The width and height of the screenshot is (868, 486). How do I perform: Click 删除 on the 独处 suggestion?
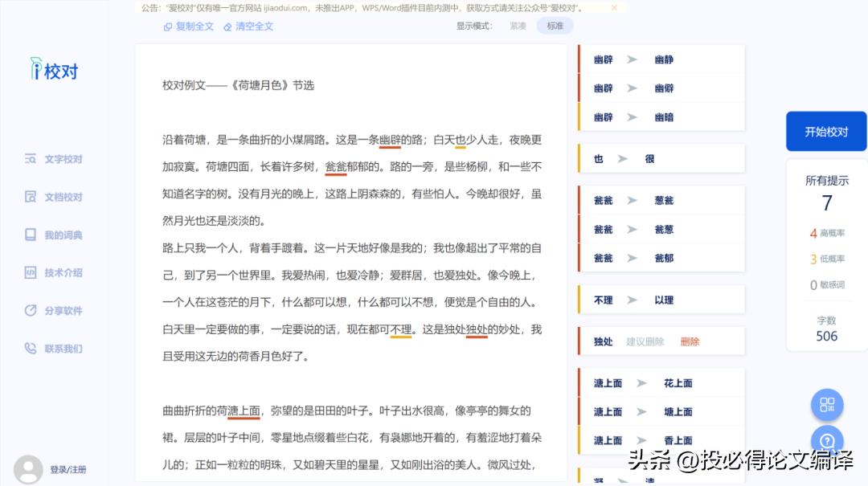click(x=690, y=341)
